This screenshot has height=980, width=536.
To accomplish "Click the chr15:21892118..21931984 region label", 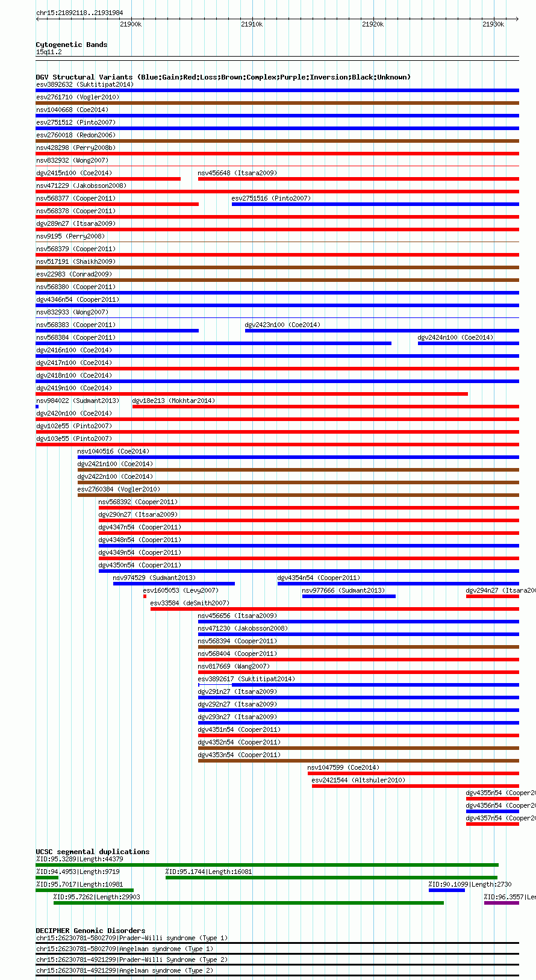I will 79,13.
